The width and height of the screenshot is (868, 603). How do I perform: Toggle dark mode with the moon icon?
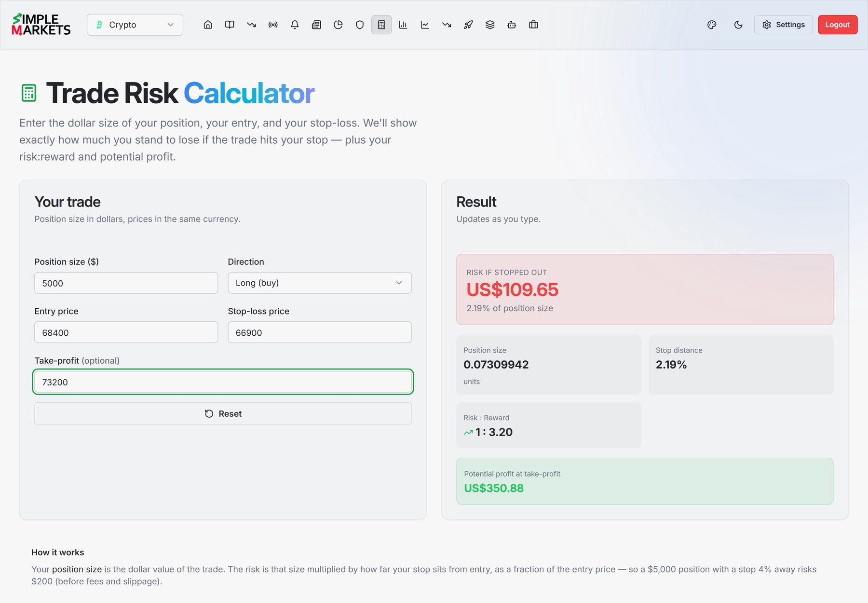tap(738, 25)
